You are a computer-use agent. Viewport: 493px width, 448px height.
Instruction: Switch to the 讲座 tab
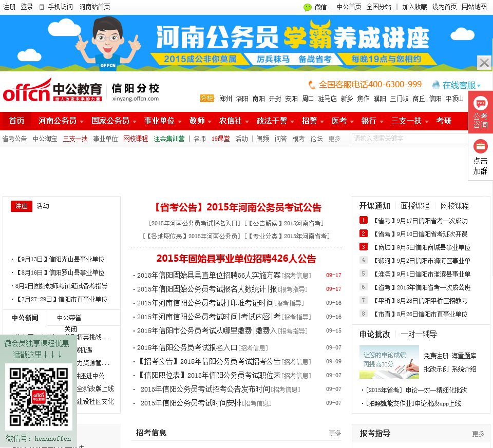coord(22,206)
